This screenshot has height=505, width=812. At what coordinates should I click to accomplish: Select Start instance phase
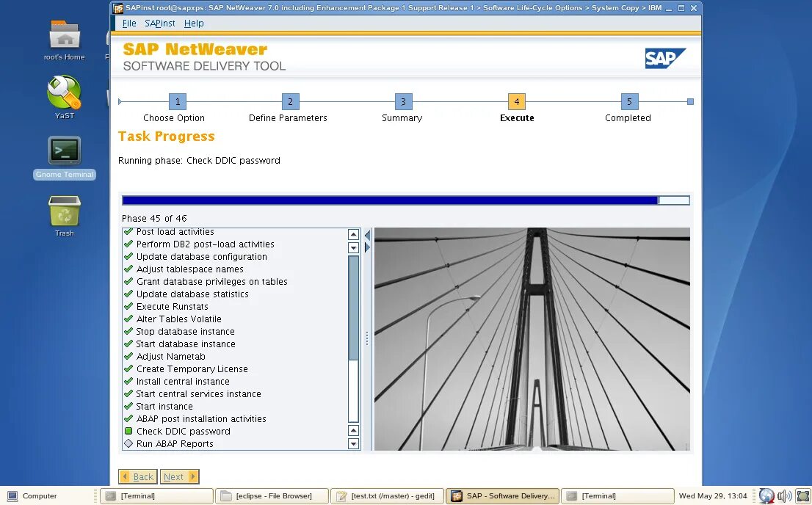164,406
